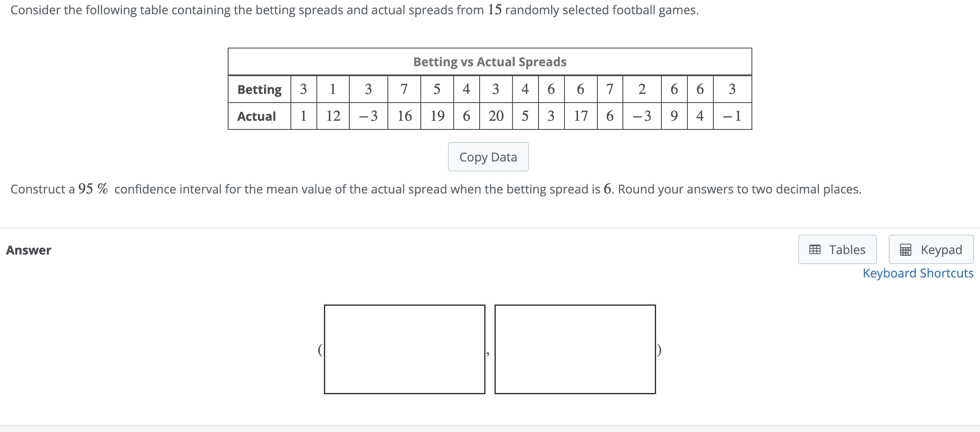The image size is (980, 432).
Task: Select the cell containing 20
Action: (x=496, y=116)
